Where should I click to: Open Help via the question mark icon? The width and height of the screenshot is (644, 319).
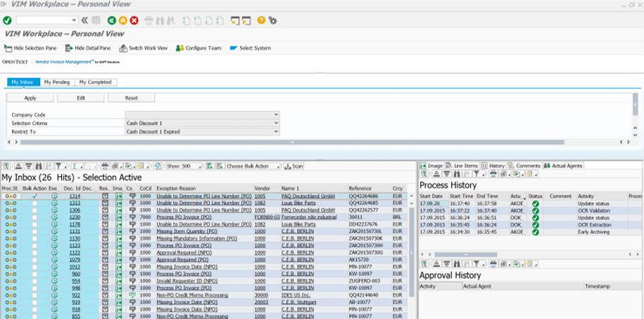point(261,20)
